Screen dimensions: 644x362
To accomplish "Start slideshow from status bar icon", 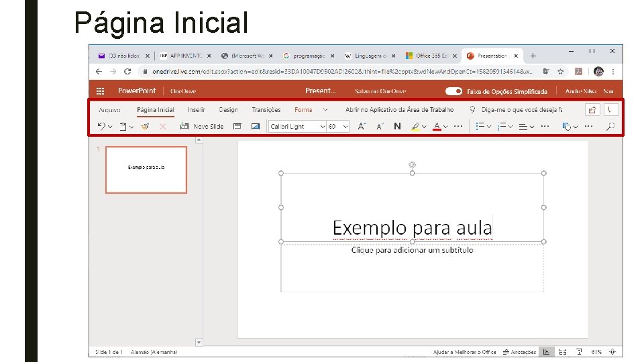I will point(579,352).
